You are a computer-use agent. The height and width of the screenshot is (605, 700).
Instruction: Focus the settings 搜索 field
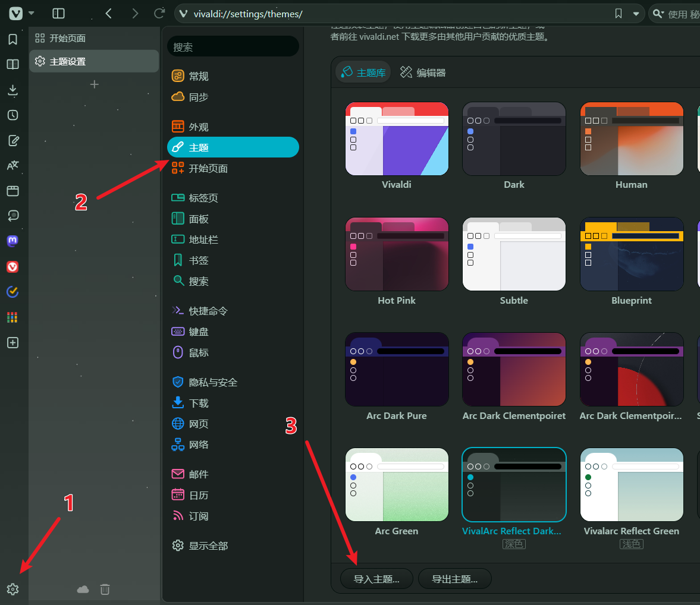tap(233, 47)
